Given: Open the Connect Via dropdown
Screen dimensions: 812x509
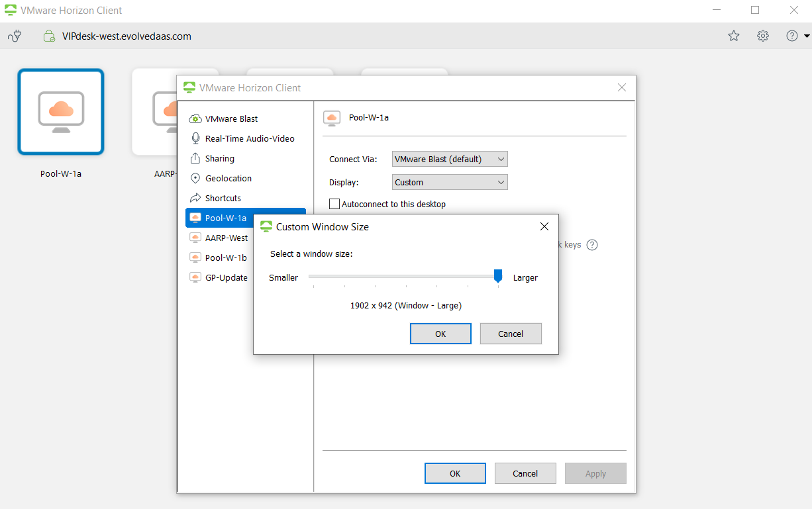Looking at the screenshot, I should point(450,159).
